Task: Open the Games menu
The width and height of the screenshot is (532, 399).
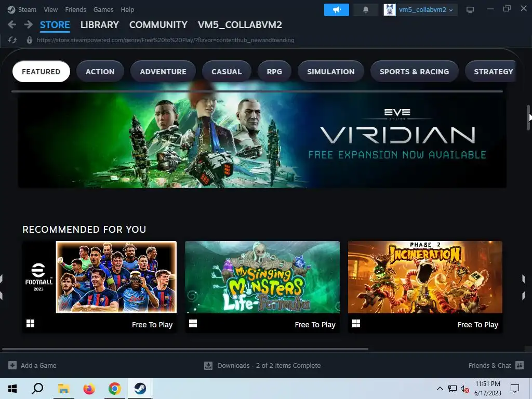Action: coord(103,9)
